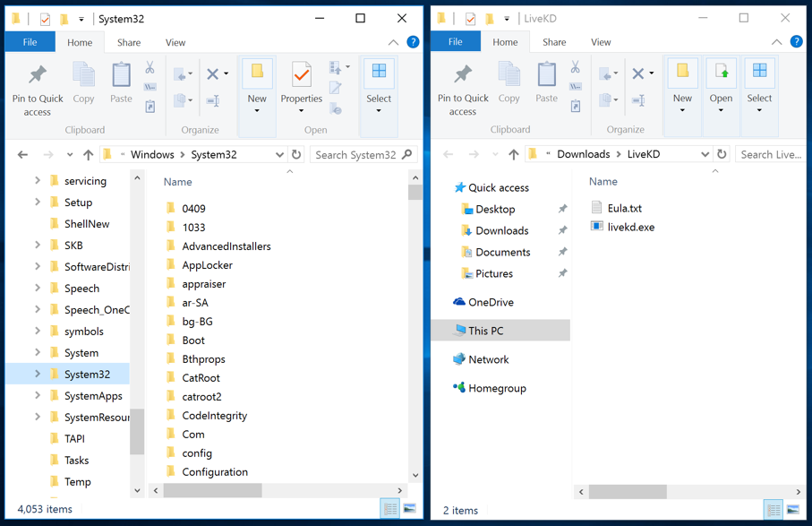Select Eula.txt file
Screen dimensions: 812x526
pyautogui.click(x=616, y=208)
